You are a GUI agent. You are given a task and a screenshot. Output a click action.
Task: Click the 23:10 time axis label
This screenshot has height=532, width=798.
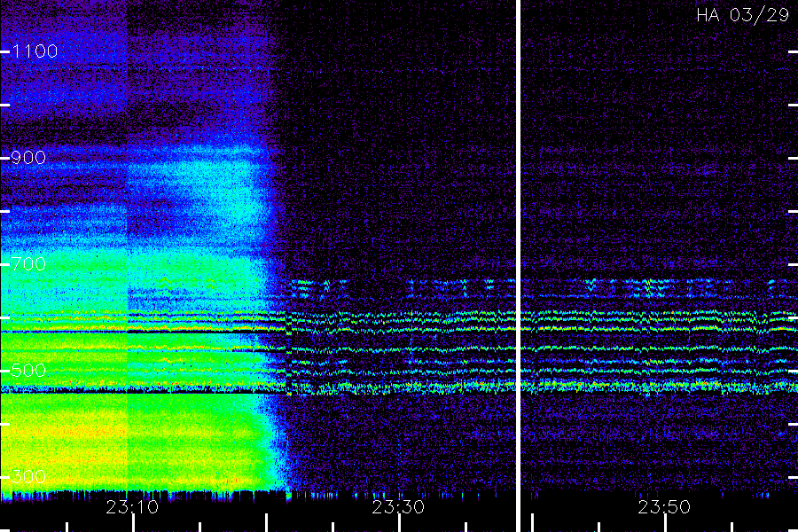click(x=132, y=507)
